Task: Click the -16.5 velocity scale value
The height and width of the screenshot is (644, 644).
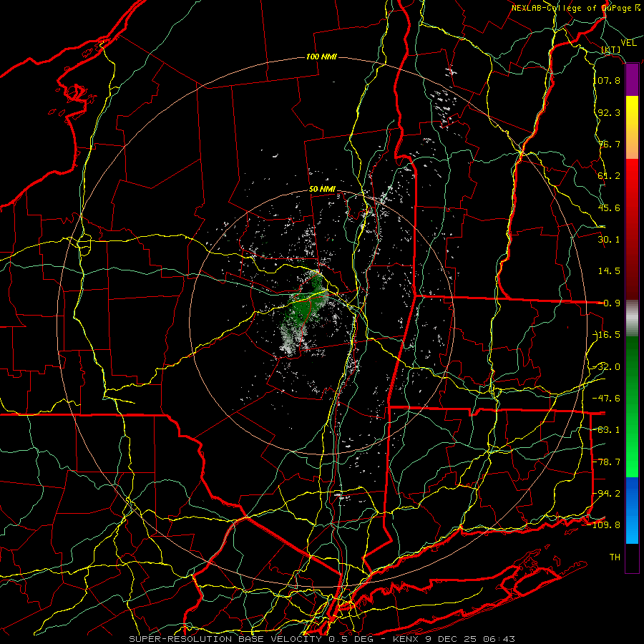Action: 607,335
